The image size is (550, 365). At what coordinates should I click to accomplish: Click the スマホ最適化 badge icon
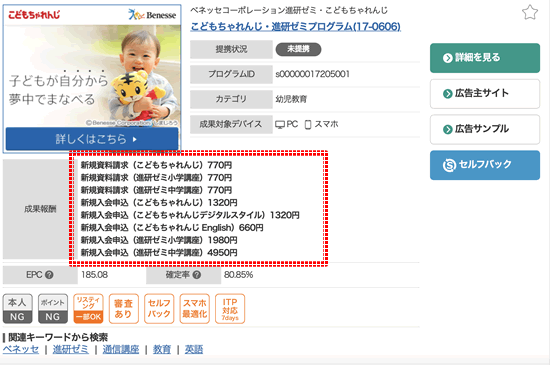194,309
